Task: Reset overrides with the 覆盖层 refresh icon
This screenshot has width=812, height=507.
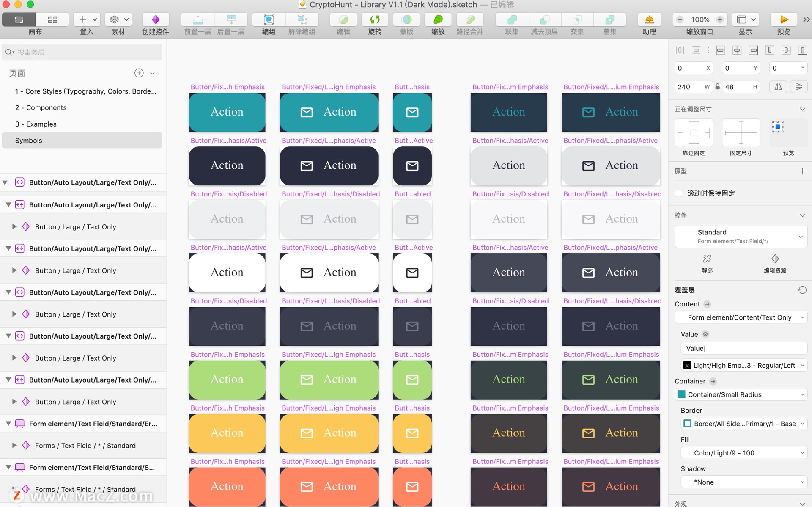Action: tap(802, 290)
